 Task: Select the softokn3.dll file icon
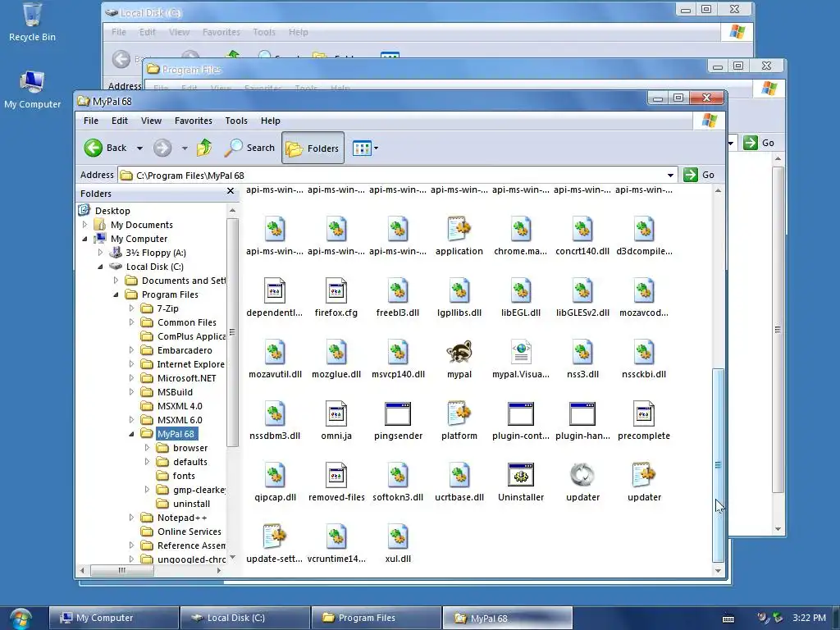[398, 475]
